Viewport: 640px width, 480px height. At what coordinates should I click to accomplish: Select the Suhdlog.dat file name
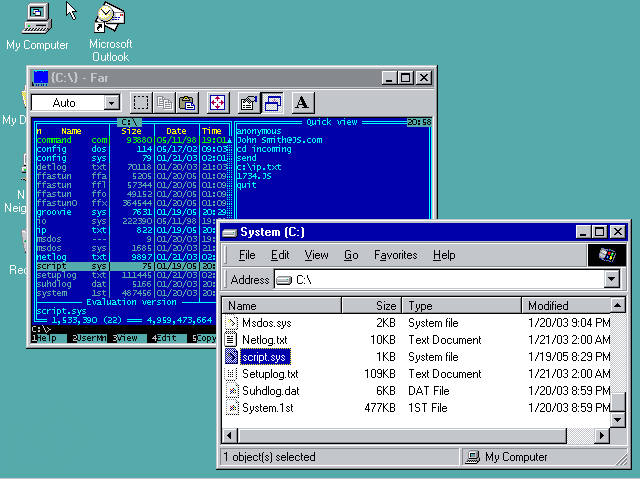click(270, 391)
